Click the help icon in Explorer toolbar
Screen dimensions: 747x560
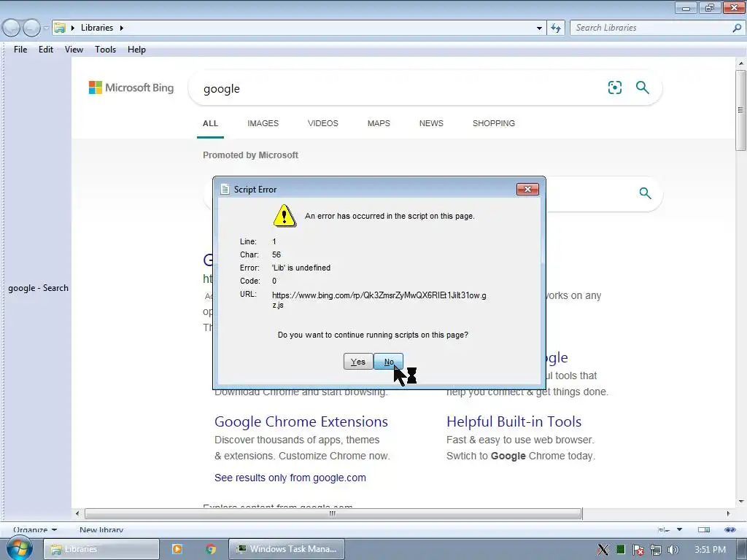pyautogui.click(x=729, y=529)
